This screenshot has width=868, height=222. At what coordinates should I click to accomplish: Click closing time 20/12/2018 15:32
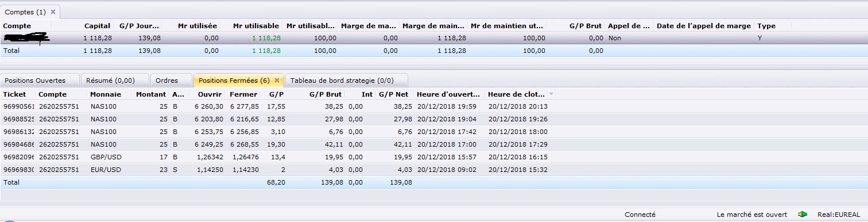(518, 170)
